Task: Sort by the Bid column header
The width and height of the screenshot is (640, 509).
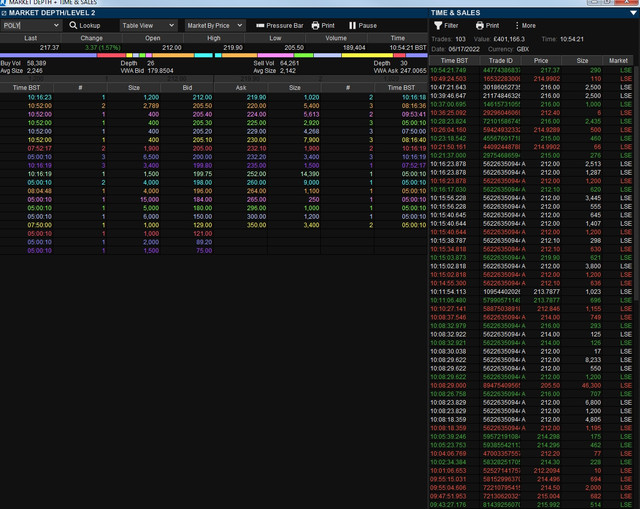Action: coord(187,87)
